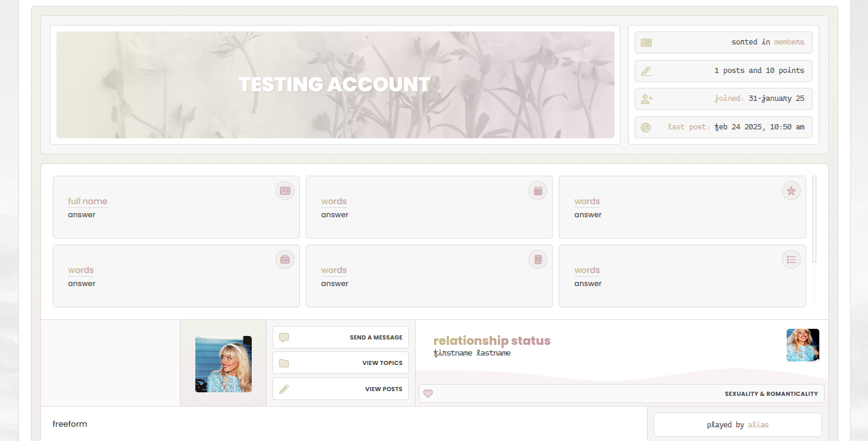Click the Sexuality & Romanticality bar

tap(622, 394)
